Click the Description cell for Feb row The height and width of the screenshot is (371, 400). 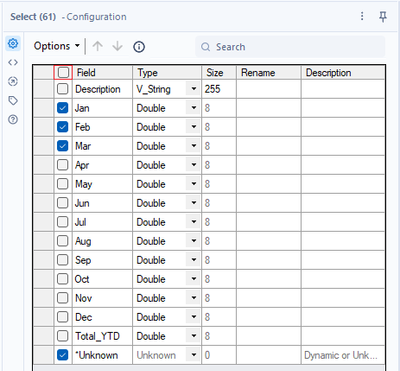[x=343, y=127]
